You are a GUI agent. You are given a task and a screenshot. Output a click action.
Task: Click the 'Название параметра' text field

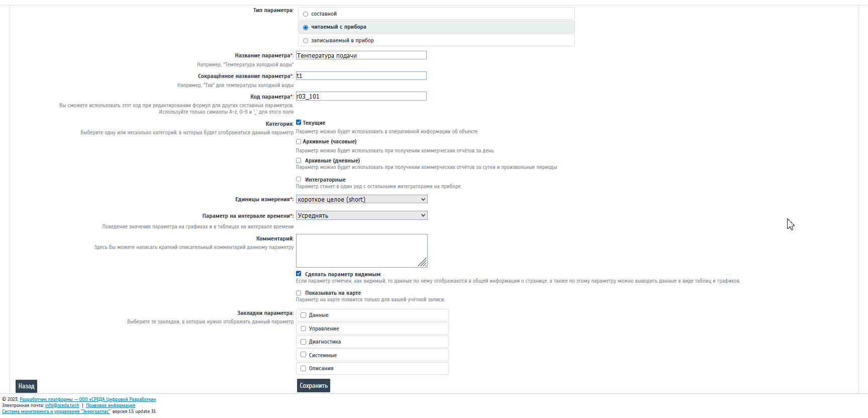coord(361,55)
